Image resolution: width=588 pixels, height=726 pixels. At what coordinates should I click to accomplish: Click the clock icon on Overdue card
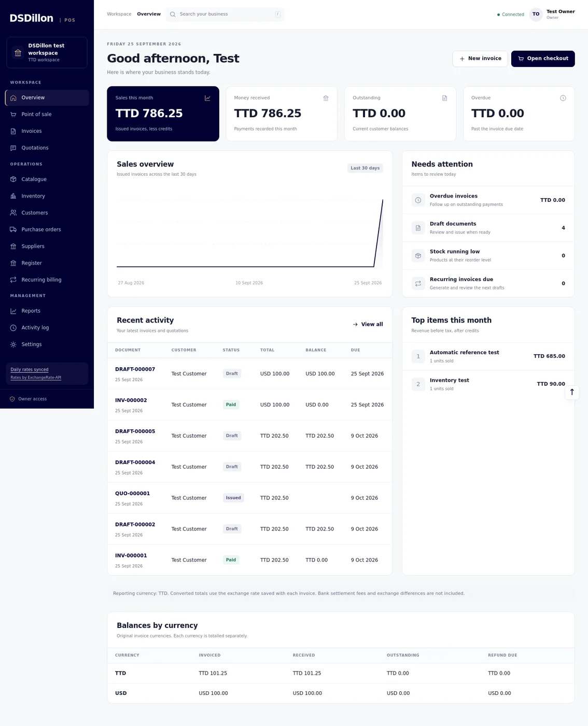pyautogui.click(x=563, y=98)
